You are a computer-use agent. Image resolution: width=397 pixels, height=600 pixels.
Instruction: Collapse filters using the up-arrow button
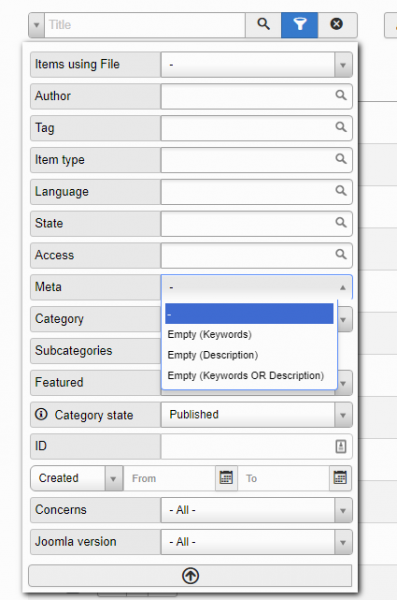pos(190,576)
